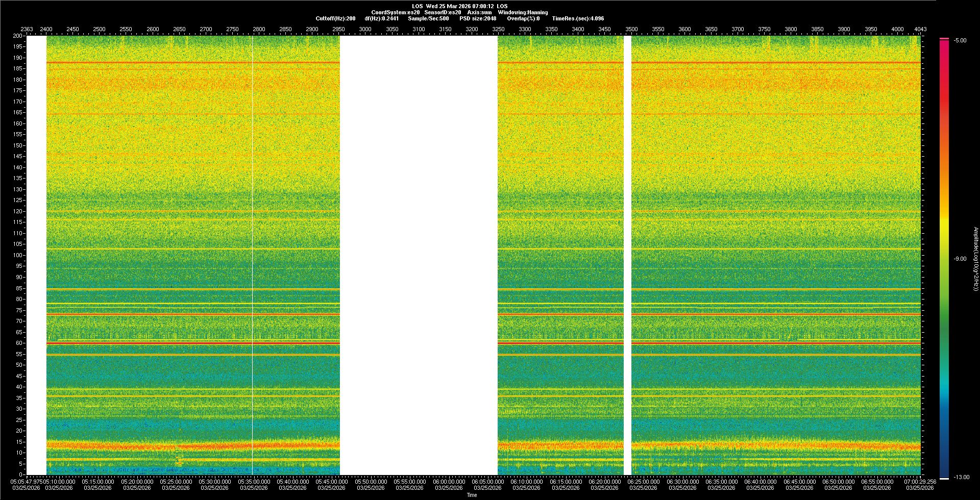980x500 pixels.
Task: Click the 07:00:29.256 end time label
Action: pyautogui.click(x=920, y=481)
